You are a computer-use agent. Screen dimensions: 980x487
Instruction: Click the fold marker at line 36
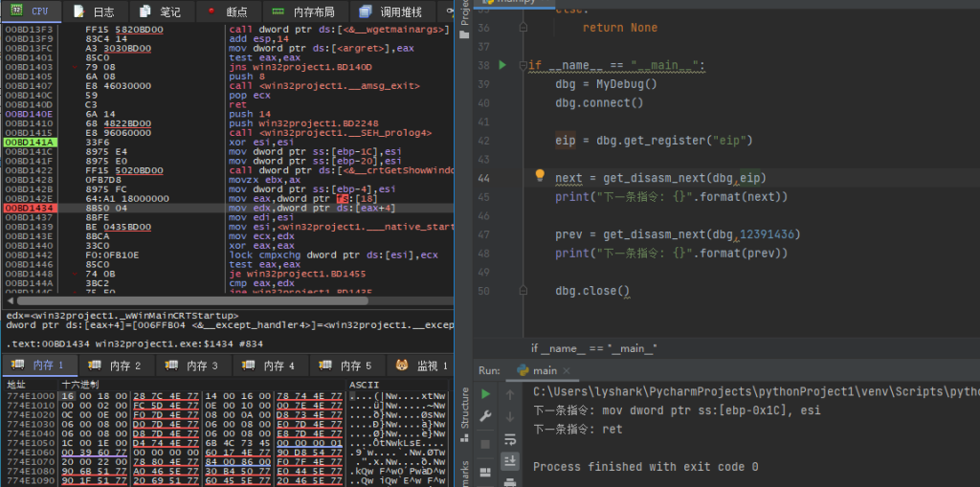click(x=524, y=29)
